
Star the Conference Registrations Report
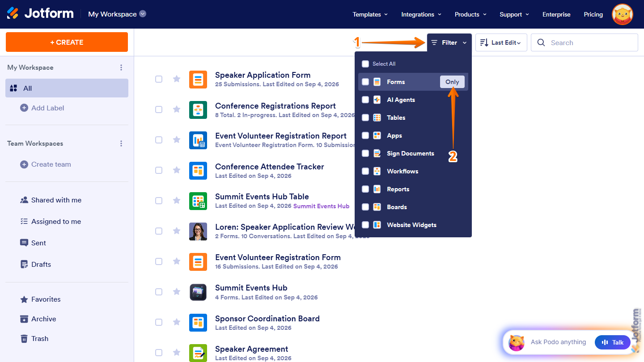coord(177,109)
